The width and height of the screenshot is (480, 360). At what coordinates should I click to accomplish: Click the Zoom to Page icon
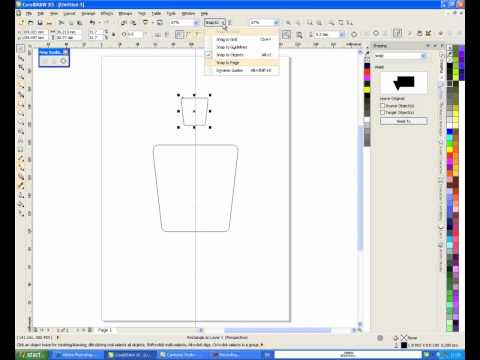click(341, 23)
